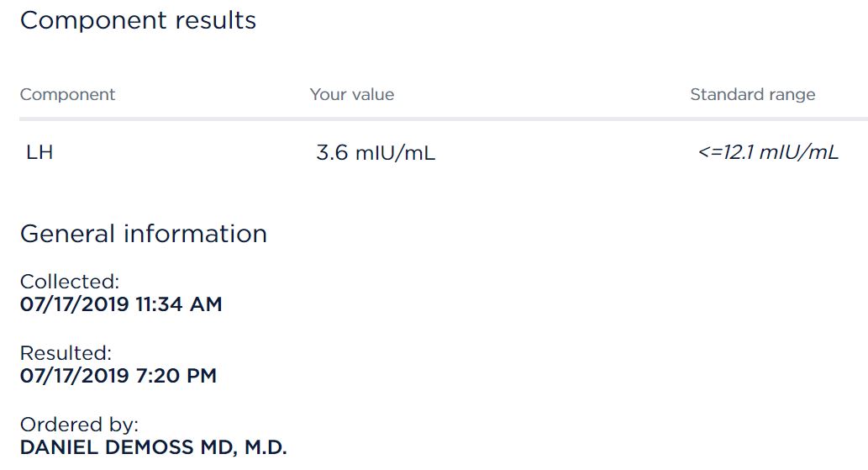Click the Resulted: label

coord(66,353)
